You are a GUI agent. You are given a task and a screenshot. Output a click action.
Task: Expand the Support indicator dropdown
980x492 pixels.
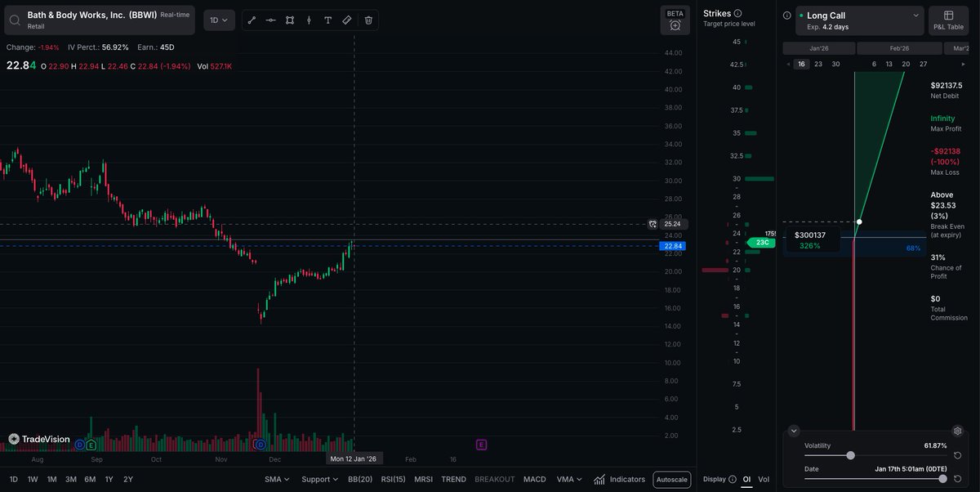click(319, 479)
